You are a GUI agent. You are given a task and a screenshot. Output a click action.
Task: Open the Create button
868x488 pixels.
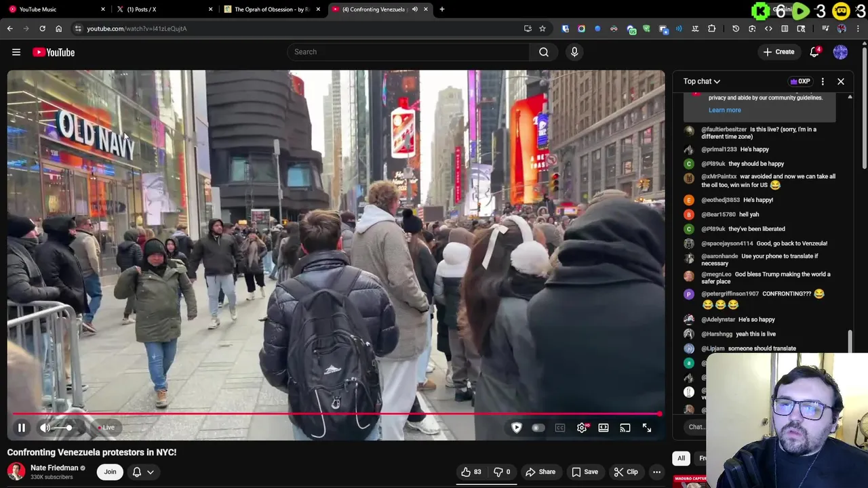click(x=778, y=52)
